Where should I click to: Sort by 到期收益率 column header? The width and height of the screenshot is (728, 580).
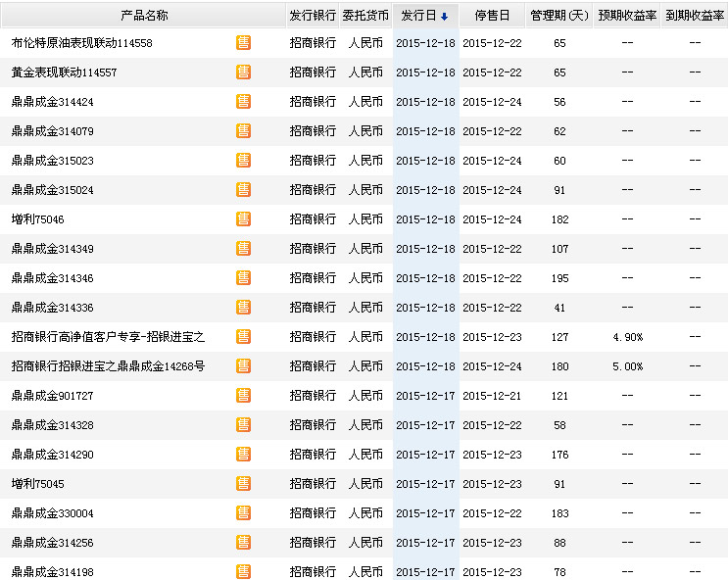(695, 16)
